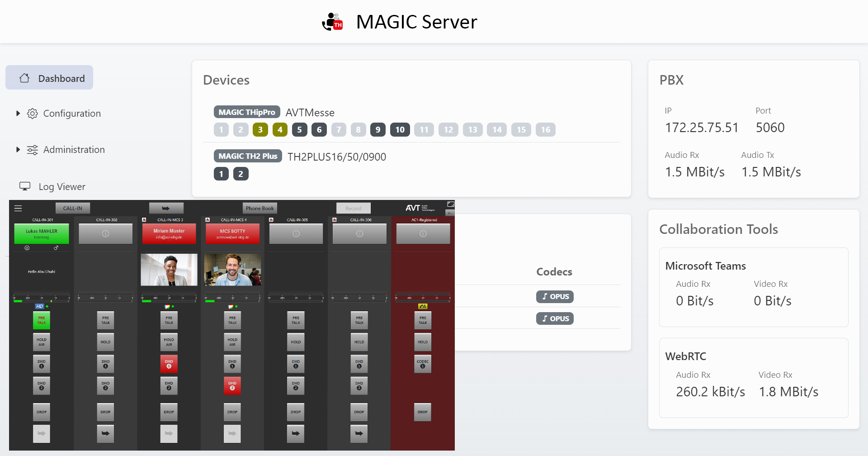
Task: Toggle CODEC 1 on AC1-Registered channel
Action: (x=423, y=364)
